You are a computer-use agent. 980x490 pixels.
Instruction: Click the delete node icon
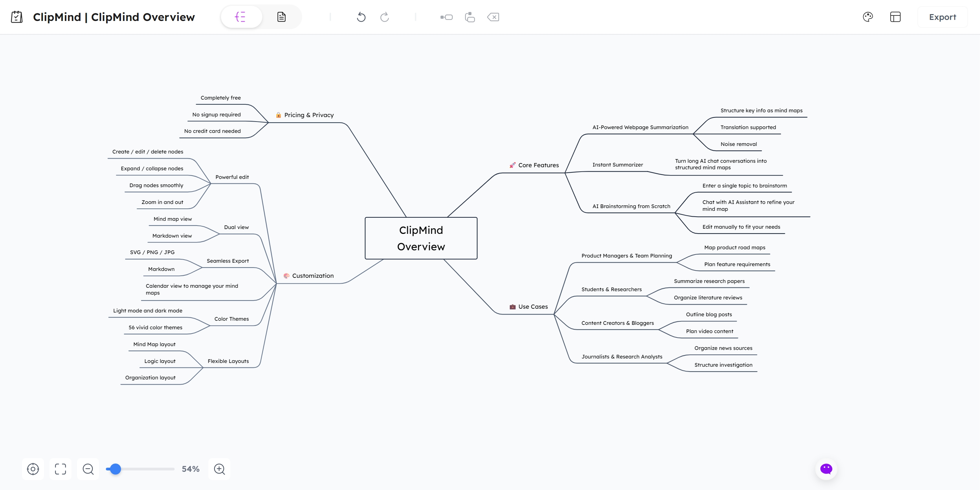click(x=493, y=17)
